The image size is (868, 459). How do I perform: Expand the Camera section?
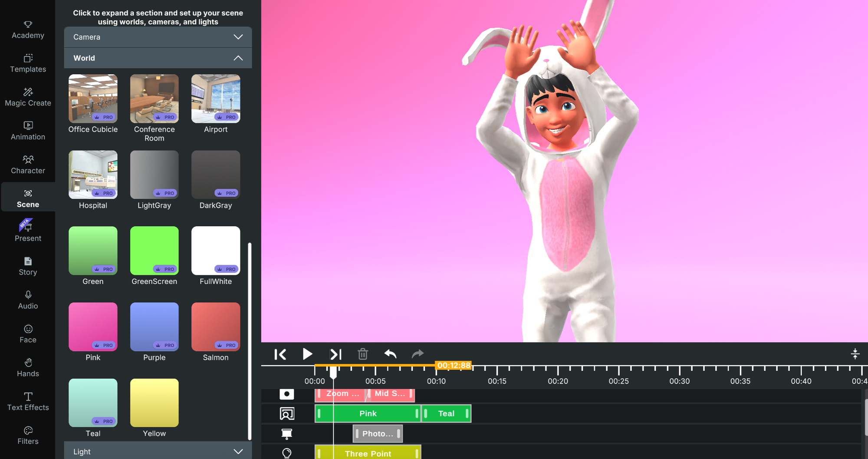coord(158,37)
